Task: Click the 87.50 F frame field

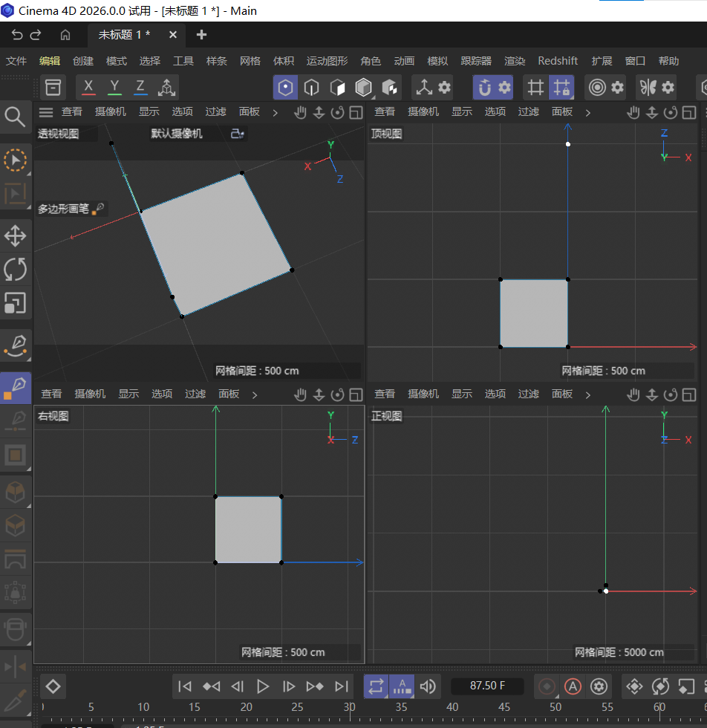Action: tap(487, 686)
